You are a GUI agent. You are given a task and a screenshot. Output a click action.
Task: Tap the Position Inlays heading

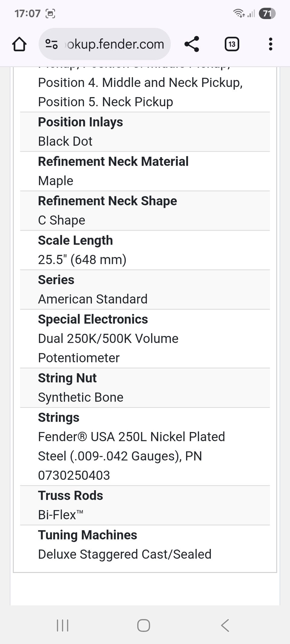tap(80, 122)
